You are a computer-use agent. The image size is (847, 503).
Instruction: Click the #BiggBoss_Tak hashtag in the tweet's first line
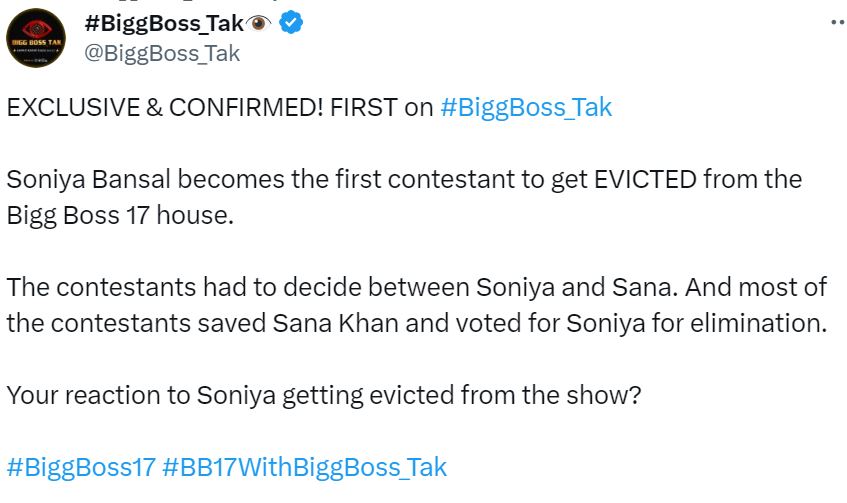525,108
